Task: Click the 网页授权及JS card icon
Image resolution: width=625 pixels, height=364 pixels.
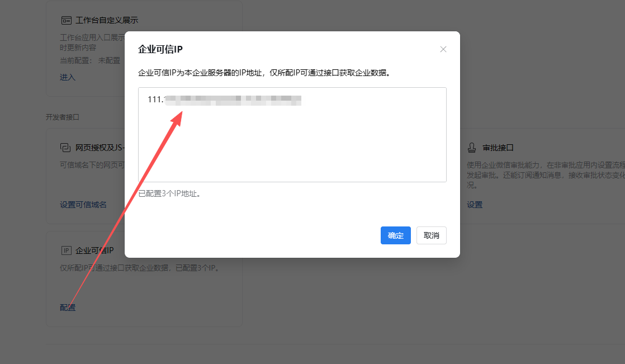Action: pyautogui.click(x=65, y=148)
